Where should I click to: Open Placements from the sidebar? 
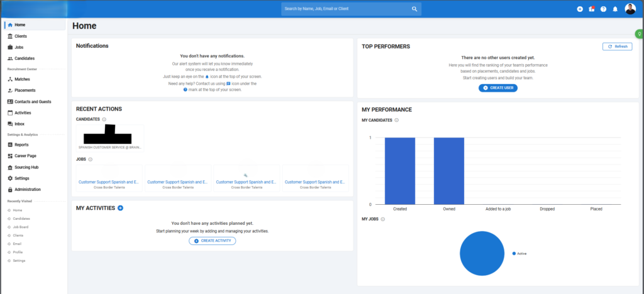pos(25,90)
